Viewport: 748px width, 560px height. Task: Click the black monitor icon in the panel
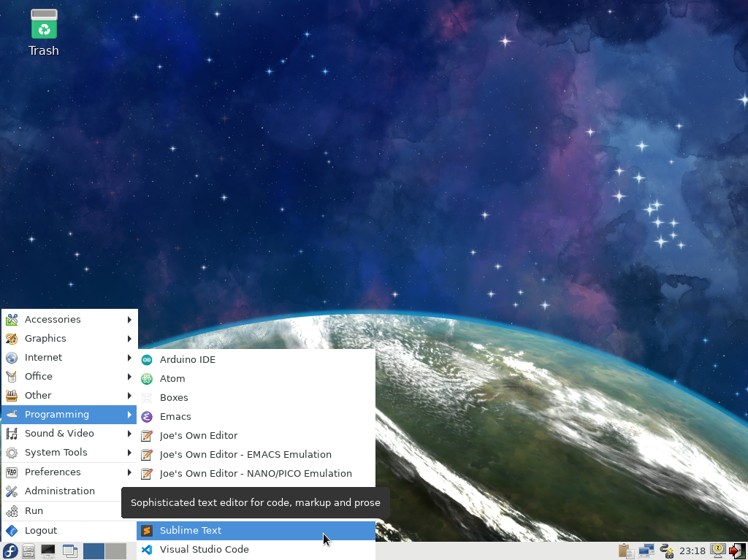click(48, 551)
